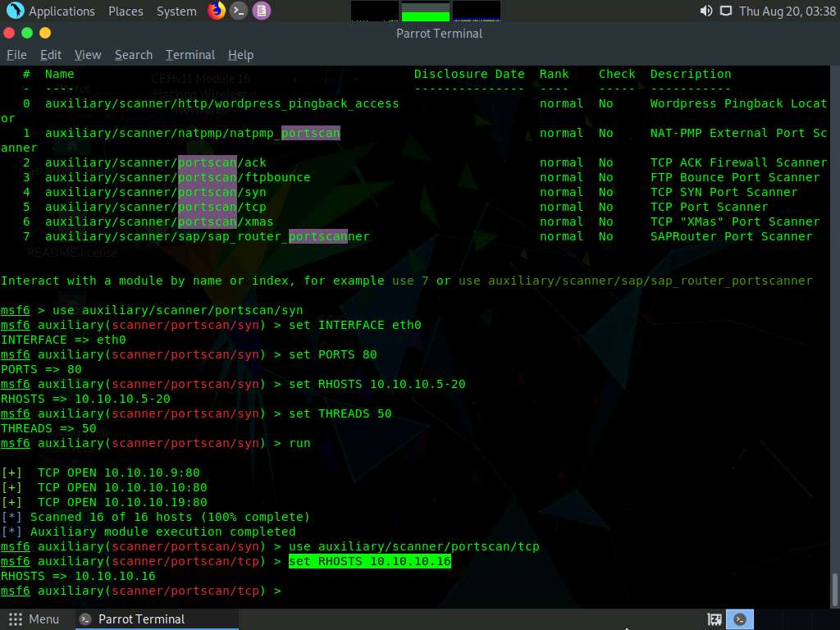Open the Parrot logo Applications icon
The image size is (840, 630).
click(15, 10)
